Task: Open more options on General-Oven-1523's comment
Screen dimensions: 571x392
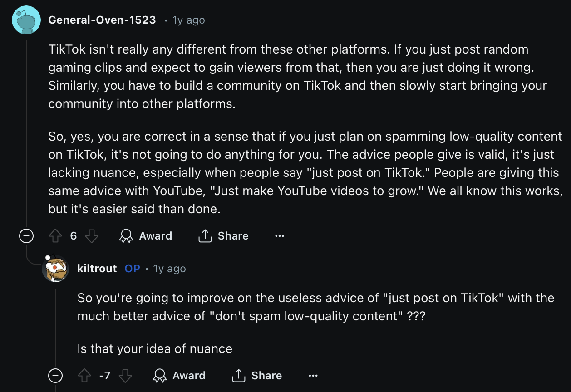Action: (280, 236)
